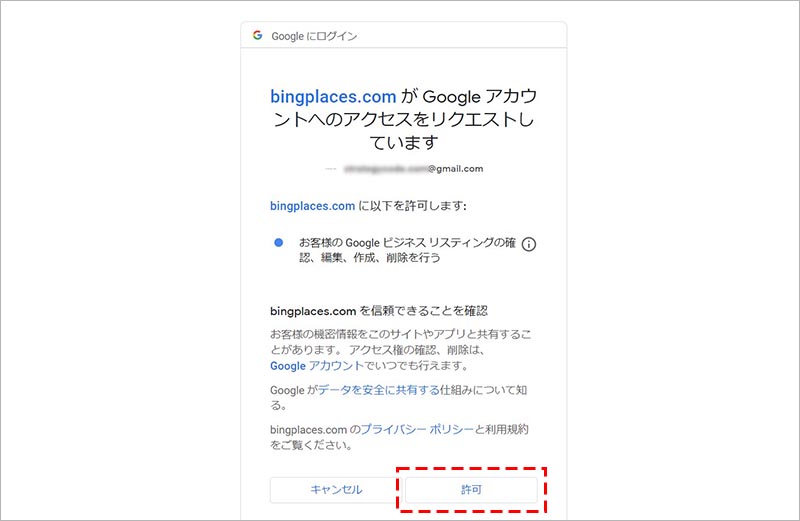The height and width of the screenshot is (521, 800).
Task: Click the info icon beside the permission
Action: point(530,244)
